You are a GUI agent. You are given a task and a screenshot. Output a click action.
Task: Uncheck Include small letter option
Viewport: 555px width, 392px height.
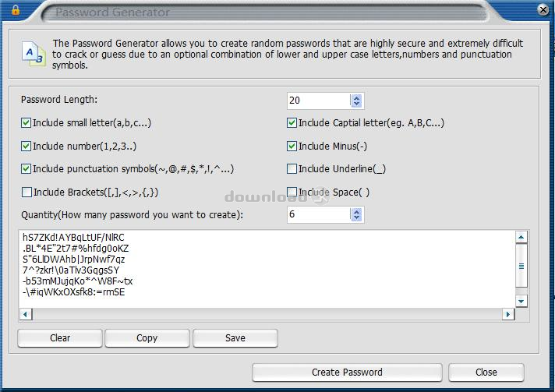point(26,123)
